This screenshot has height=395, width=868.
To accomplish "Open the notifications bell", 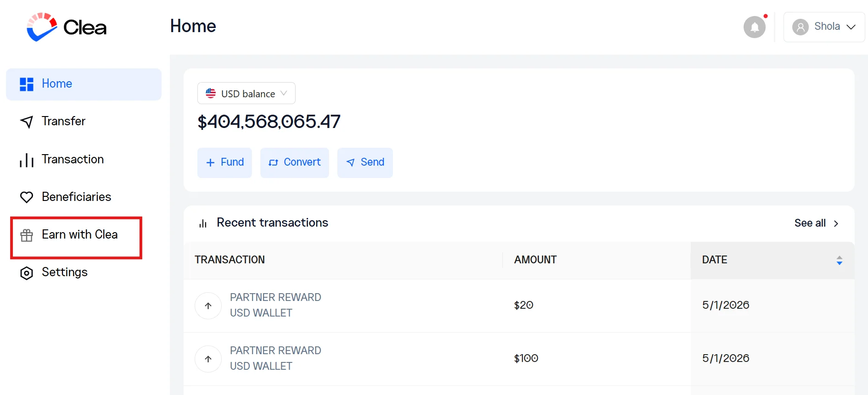I will click(755, 27).
